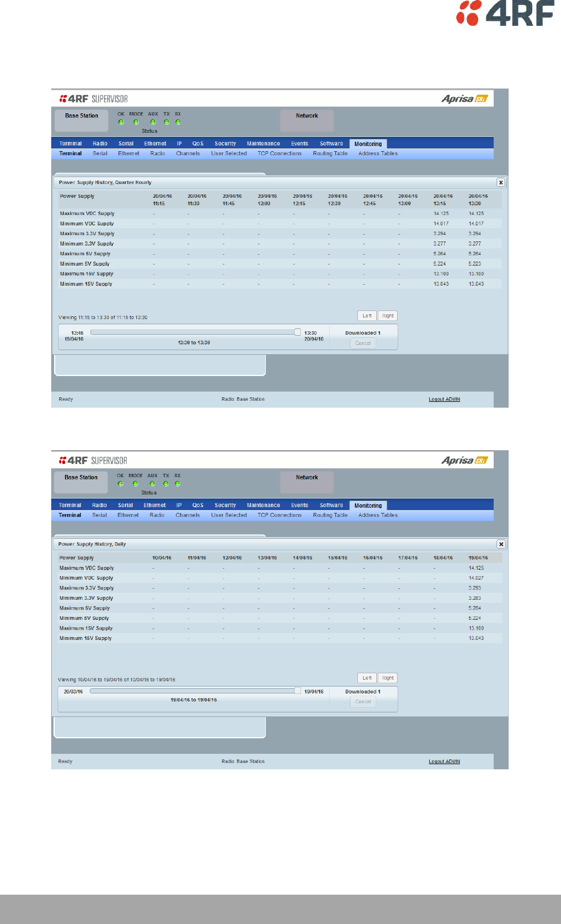Click the AUX status LED in Daily screen

click(152, 484)
